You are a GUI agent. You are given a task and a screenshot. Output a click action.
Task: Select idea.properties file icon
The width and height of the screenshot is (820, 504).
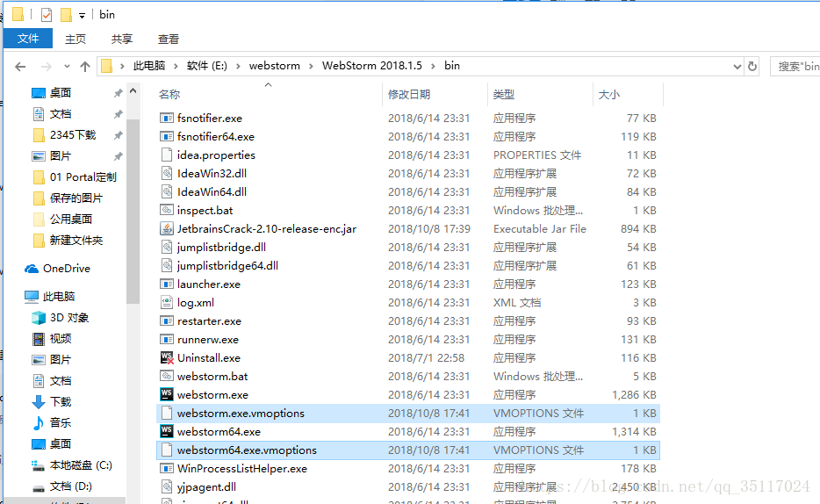[x=166, y=155]
